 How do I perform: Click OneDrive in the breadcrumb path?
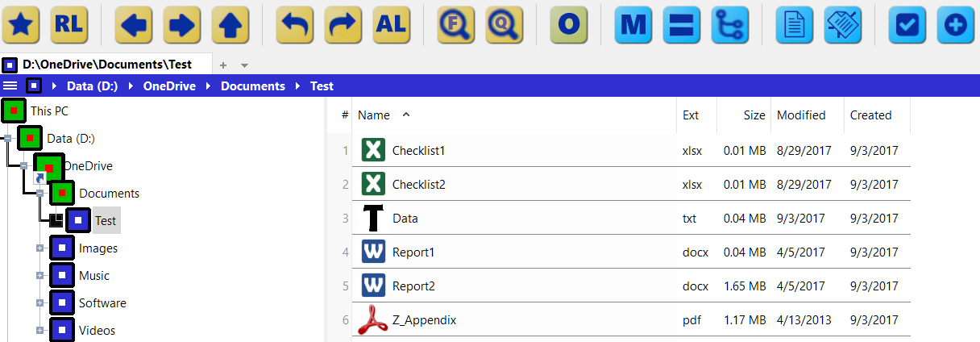coord(169,86)
